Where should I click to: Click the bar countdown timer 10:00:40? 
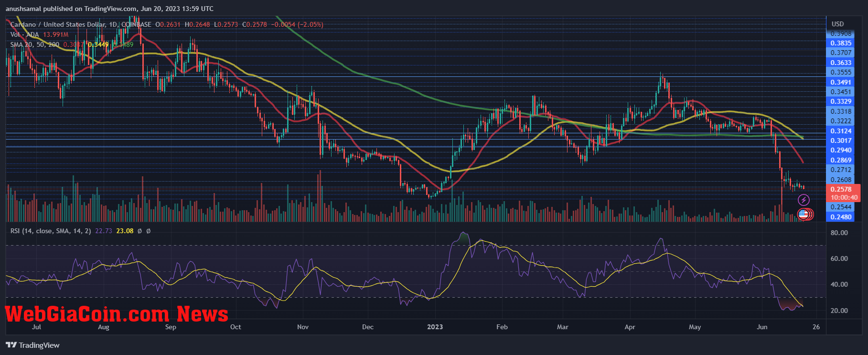844,197
